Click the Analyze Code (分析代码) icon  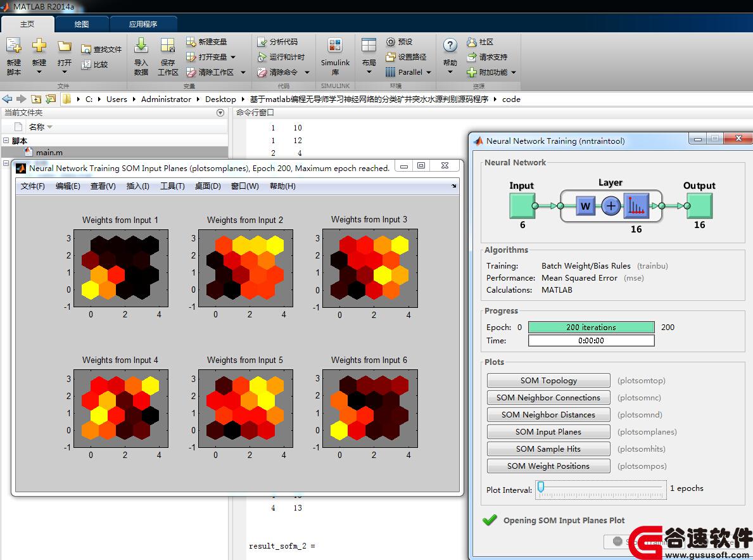(262, 42)
